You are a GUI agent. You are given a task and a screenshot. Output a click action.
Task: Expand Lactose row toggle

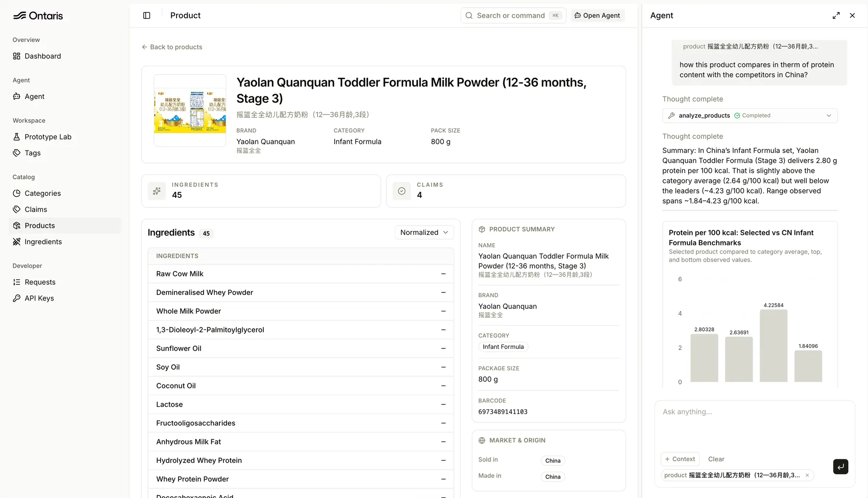[x=443, y=404]
